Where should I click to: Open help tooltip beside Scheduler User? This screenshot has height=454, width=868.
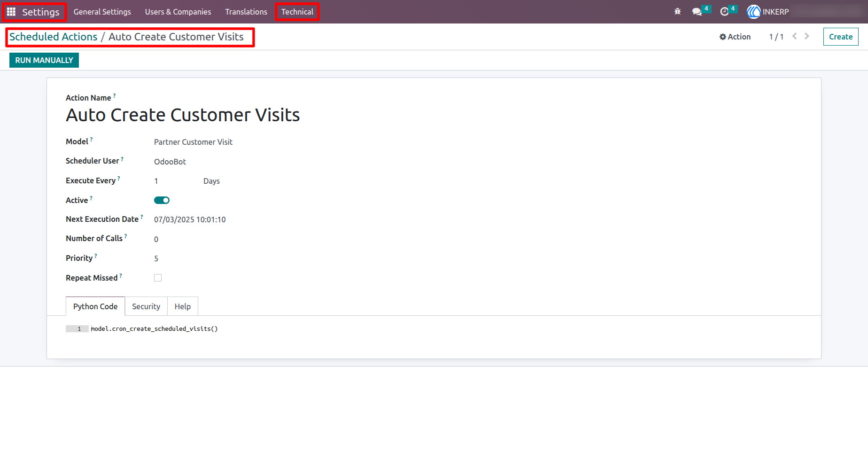pos(122,158)
